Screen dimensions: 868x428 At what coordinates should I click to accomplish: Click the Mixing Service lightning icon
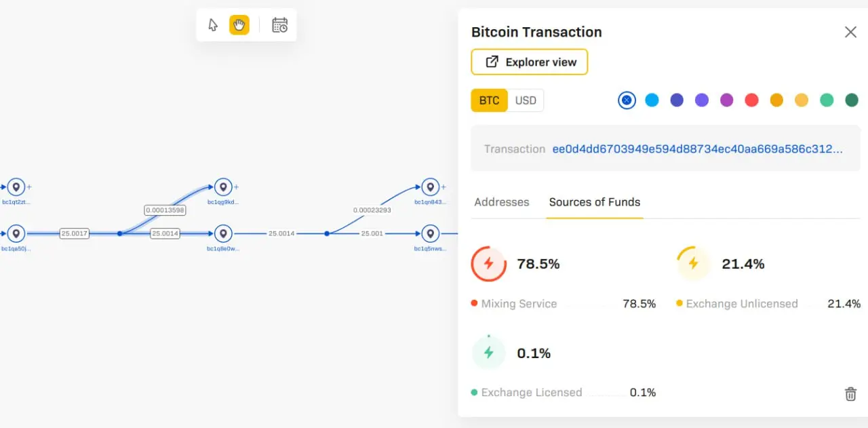tap(489, 264)
